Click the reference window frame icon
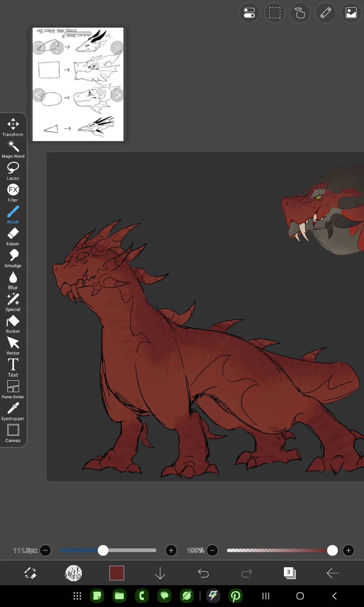The width and height of the screenshot is (364, 607). pos(39,48)
